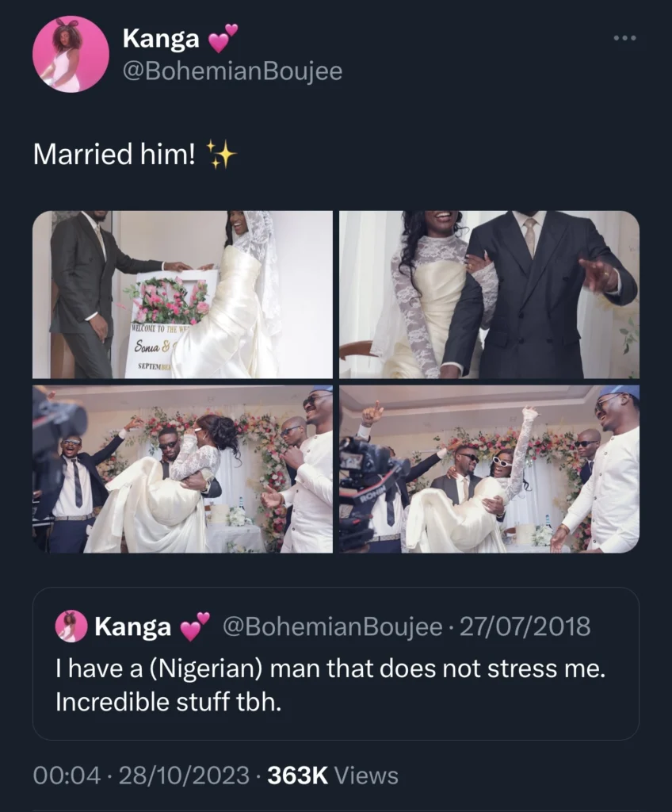View the bottom-left photo of the bride being carried

[x=182, y=469]
